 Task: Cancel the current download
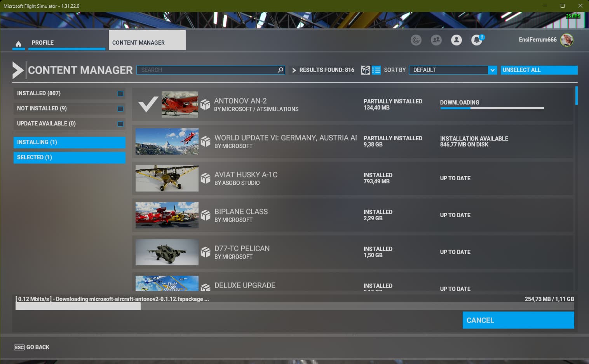pos(518,320)
